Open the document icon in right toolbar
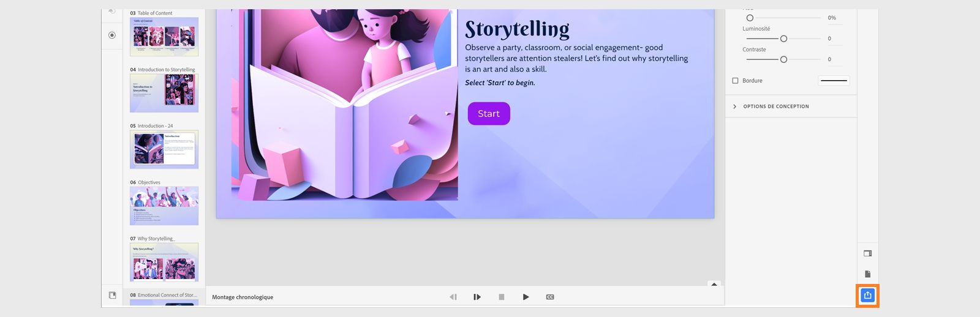Image resolution: width=980 pixels, height=317 pixels. 867,274
